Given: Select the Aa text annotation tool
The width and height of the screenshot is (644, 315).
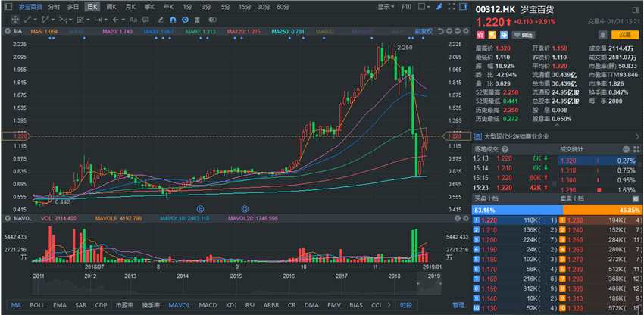Looking at the screenshot, I should point(133,20).
